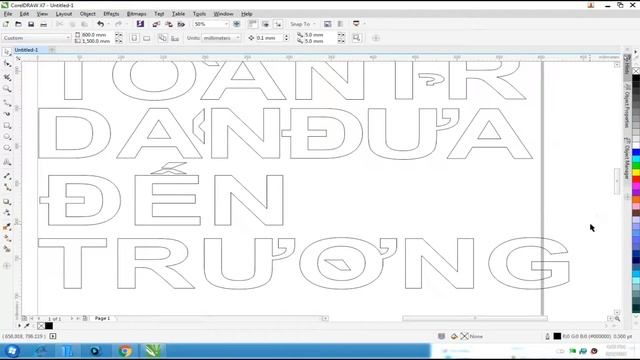Pick the red swatch in color palette
This screenshot has height=360, width=640.
[x=636, y=180]
